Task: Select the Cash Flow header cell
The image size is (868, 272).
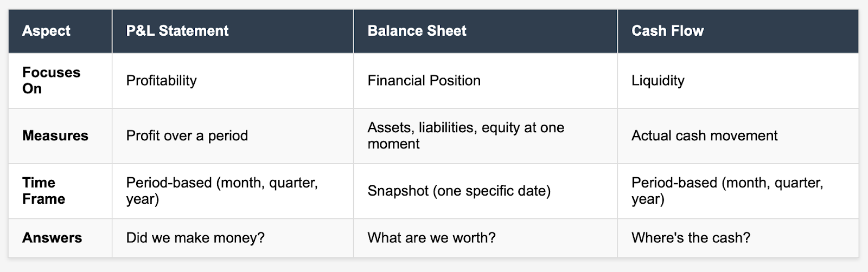Action: tap(738, 31)
